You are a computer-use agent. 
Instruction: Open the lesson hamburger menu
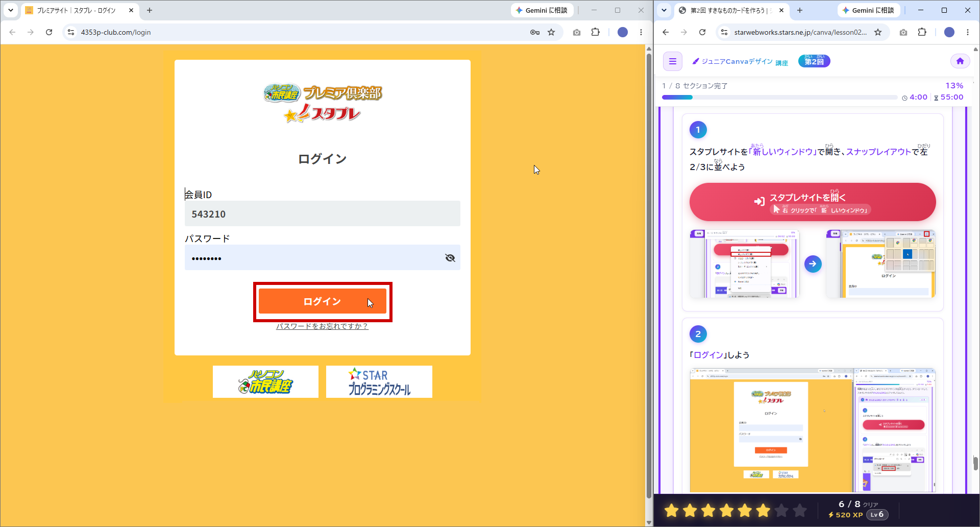click(x=673, y=61)
